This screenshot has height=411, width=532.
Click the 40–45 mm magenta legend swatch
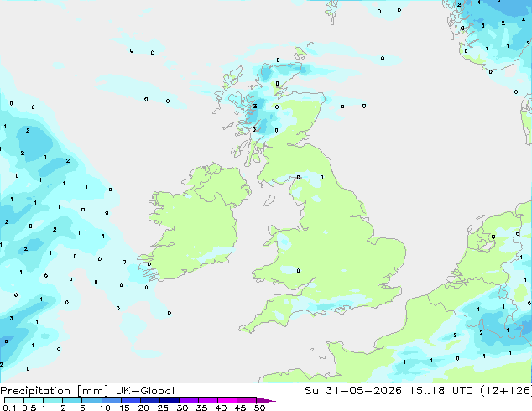tap(227, 400)
